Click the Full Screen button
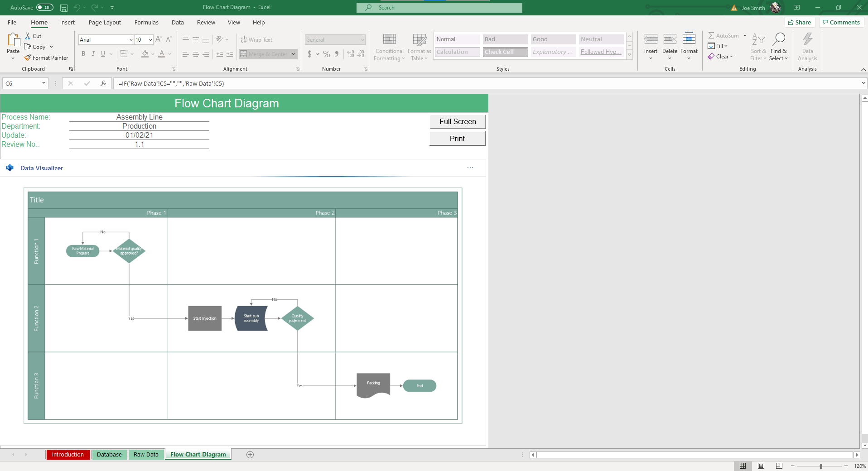The height and width of the screenshot is (471, 868). tap(458, 122)
